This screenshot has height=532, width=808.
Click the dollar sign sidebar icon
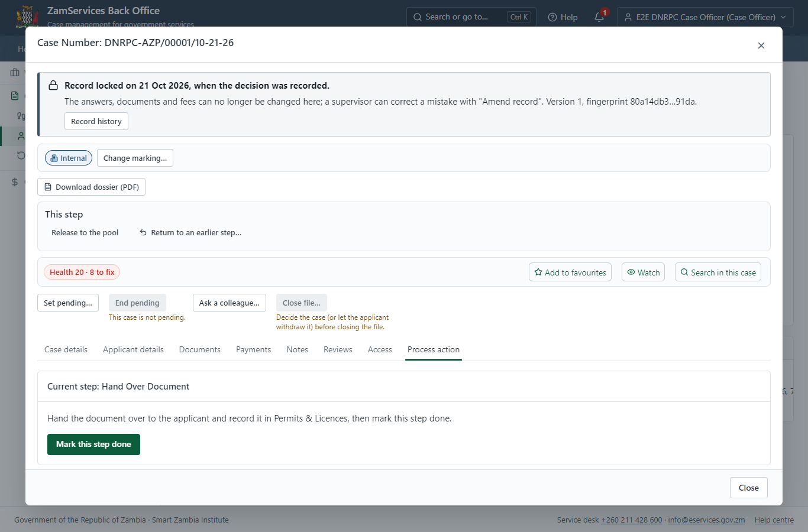click(x=15, y=182)
